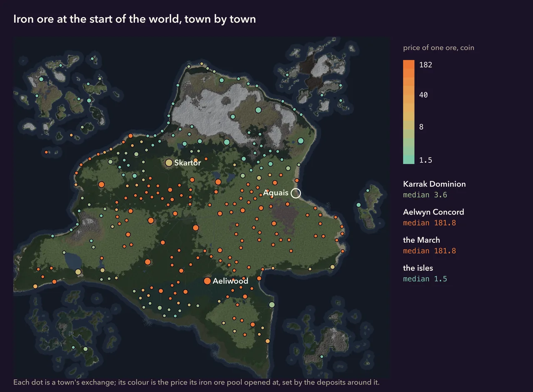The image size is (533, 392).
Task: Select the Aquais town ring marker
Action: pyautogui.click(x=296, y=193)
